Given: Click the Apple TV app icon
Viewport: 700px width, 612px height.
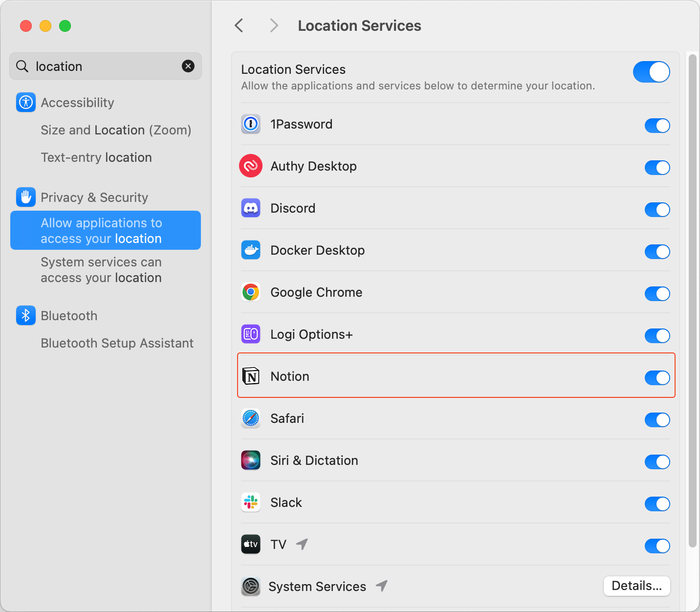Looking at the screenshot, I should [251, 545].
